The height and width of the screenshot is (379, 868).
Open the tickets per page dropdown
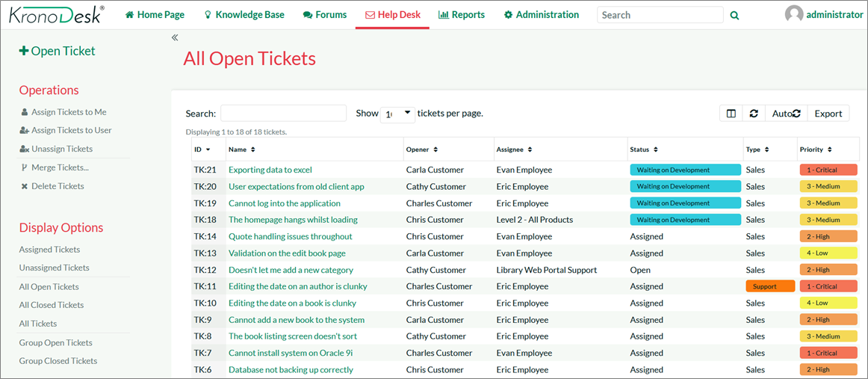coord(397,114)
